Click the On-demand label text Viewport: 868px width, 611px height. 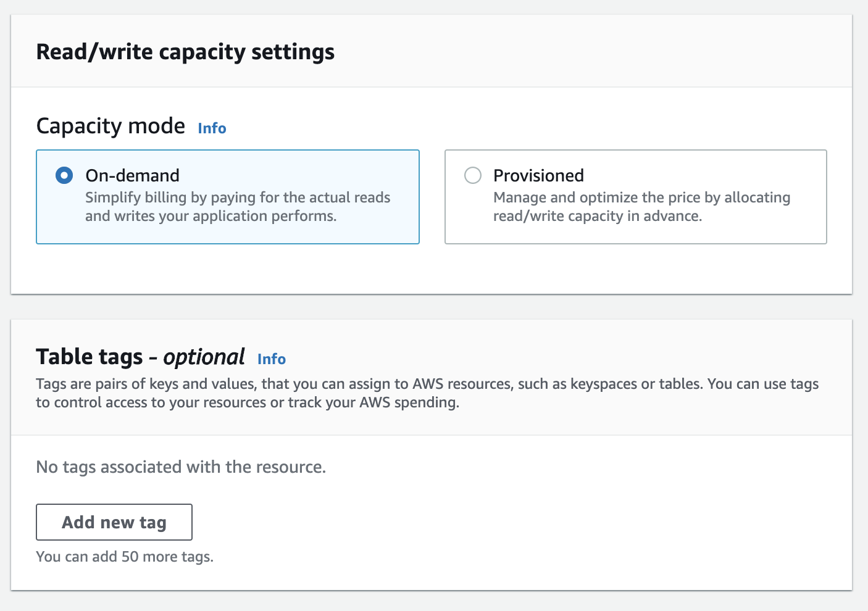(x=131, y=175)
